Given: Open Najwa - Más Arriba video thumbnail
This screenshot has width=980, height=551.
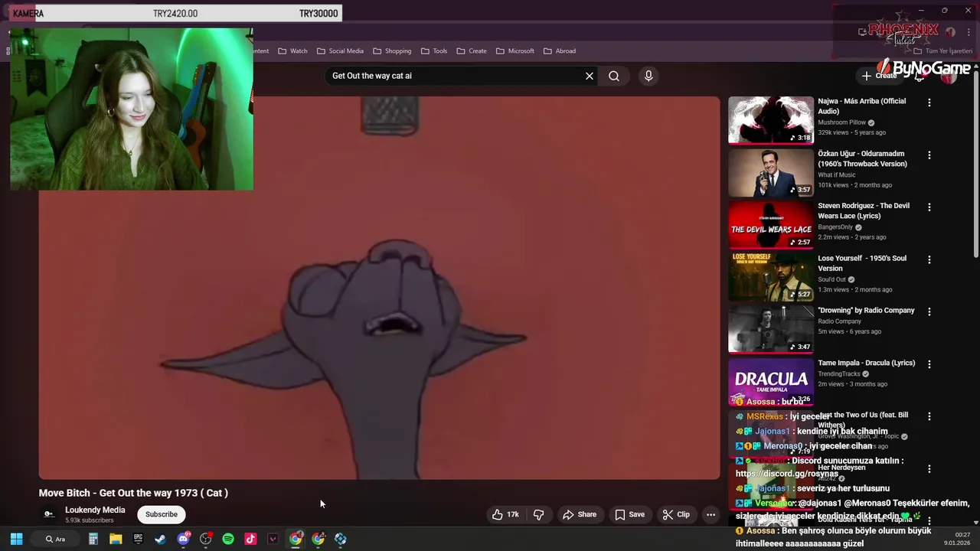Looking at the screenshot, I should click(x=771, y=119).
